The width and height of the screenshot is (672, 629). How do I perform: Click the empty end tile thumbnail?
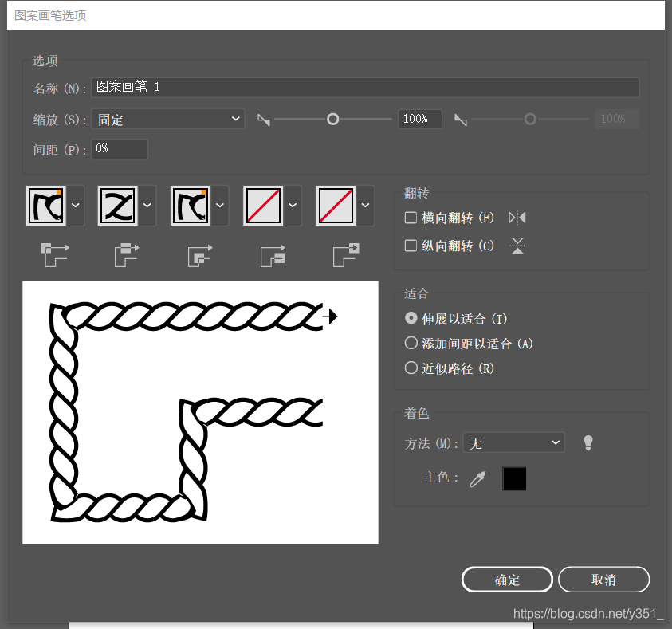coord(336,206)
